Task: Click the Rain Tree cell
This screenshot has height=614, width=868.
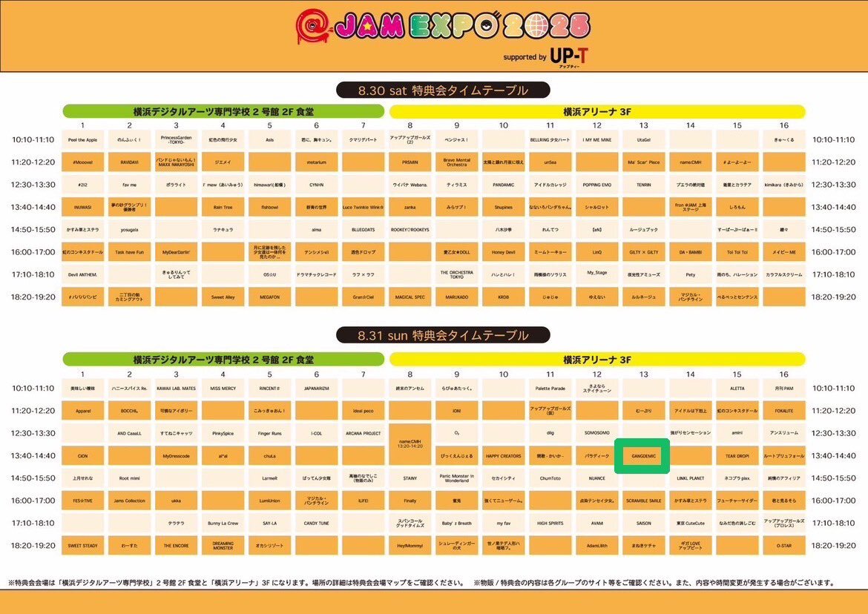Action: pyautogui.click(x=223, y=208)
